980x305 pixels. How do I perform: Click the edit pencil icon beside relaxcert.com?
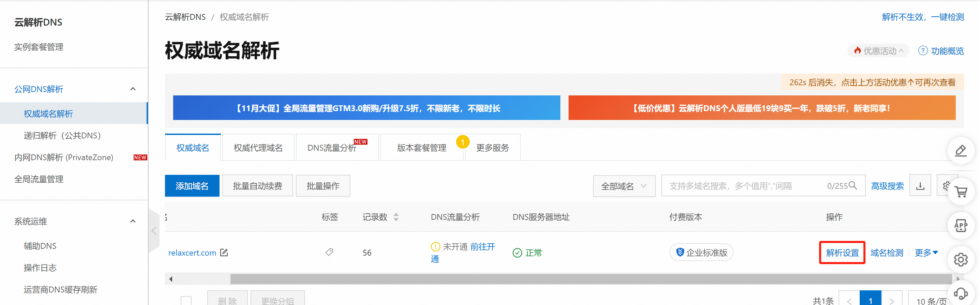point(224,253)
